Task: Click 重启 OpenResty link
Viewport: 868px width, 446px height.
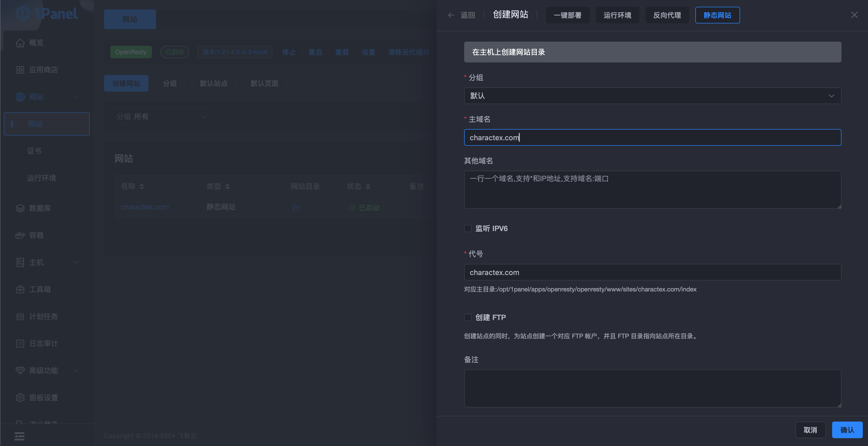Action: click(316, 52)
